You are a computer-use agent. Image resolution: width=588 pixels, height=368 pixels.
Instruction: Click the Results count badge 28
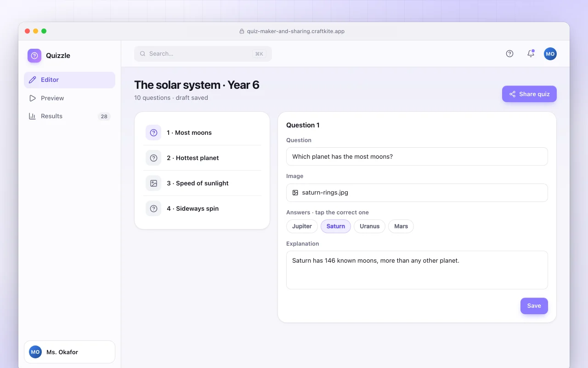[104, 116]
